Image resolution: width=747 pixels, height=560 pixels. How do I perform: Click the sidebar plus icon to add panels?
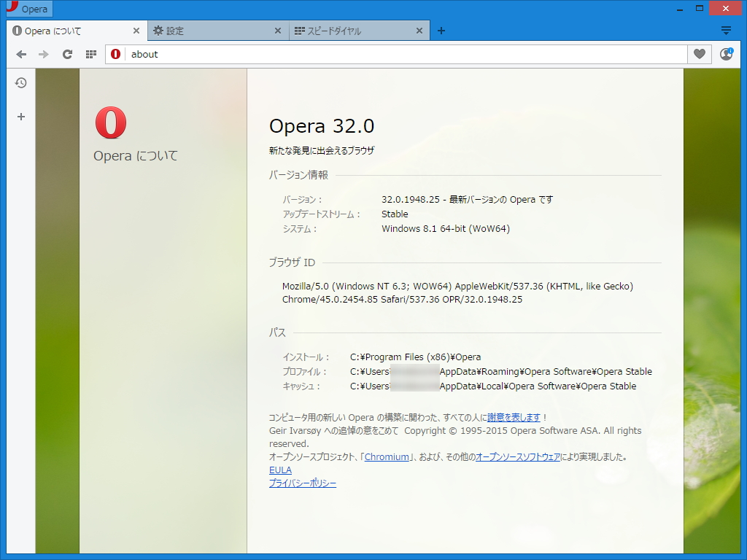tap(20, 116)
